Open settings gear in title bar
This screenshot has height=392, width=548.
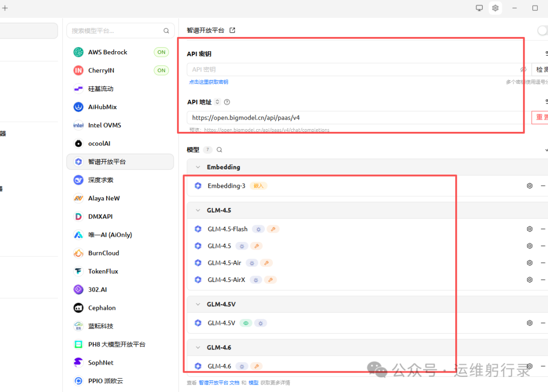[x=495, y=8]
